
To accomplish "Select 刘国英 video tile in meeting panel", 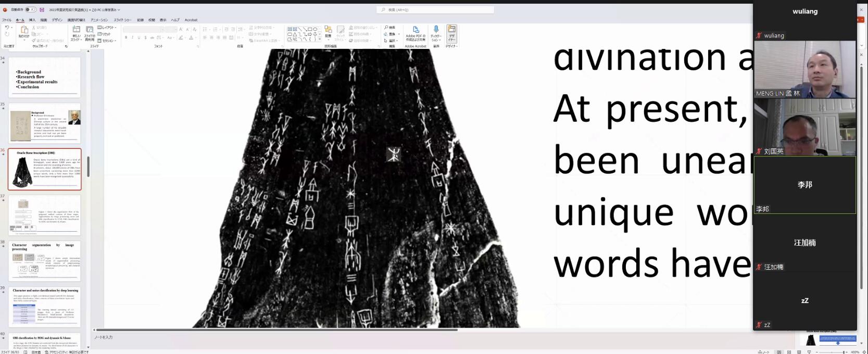I will point(804,127).
